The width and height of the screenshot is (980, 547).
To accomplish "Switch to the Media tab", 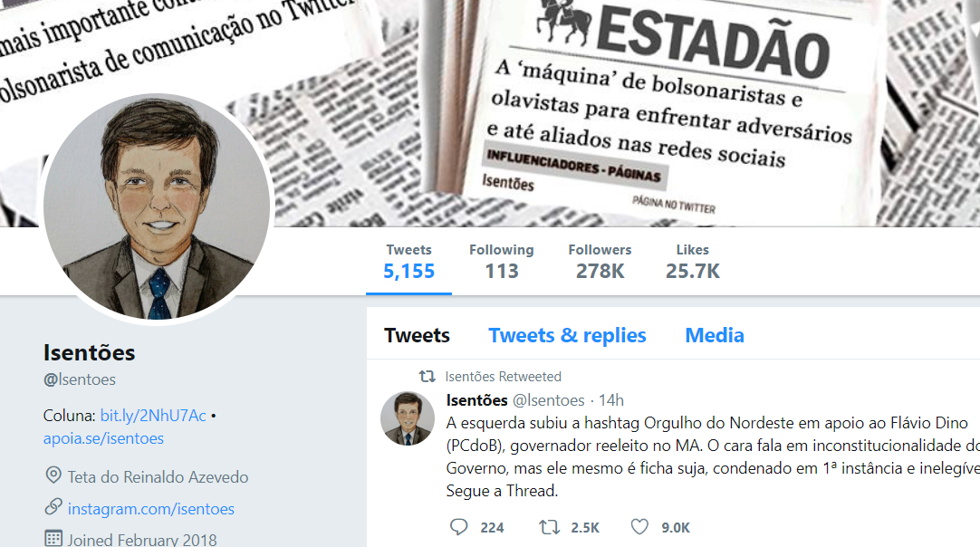I will [715, 335].
